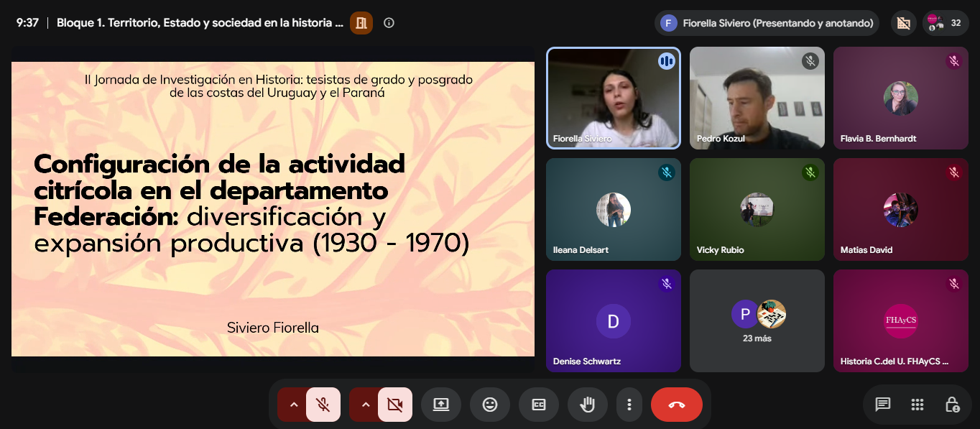This screenshot has height=429, width=980.
Task: Click the orange icon next to meeting title
Action: click(x=361, y=23)
